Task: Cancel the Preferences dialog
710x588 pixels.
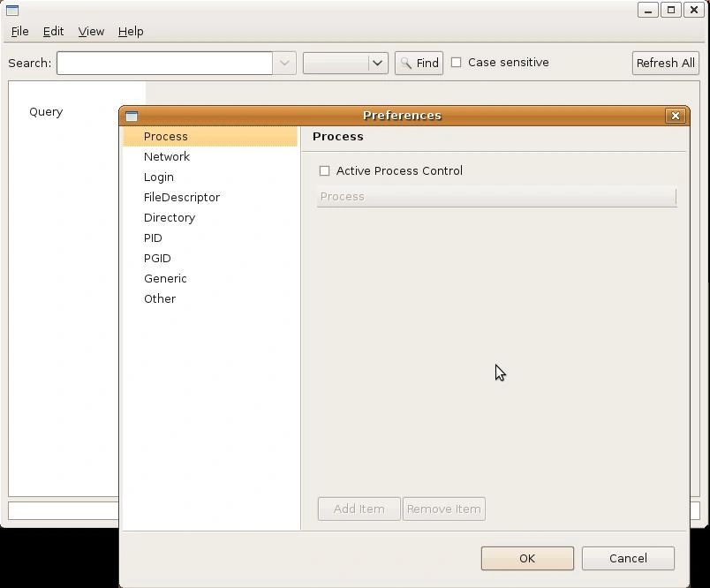Action: pos(628,558)
